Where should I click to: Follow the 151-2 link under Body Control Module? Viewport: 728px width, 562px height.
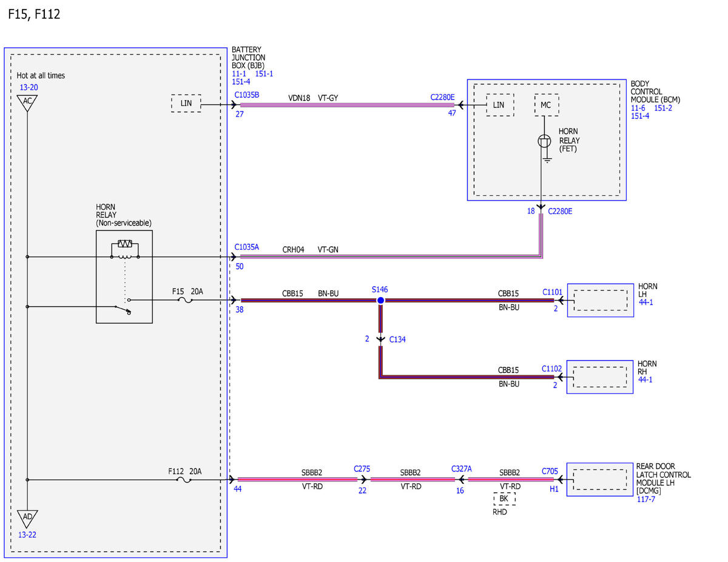point(663,107)
